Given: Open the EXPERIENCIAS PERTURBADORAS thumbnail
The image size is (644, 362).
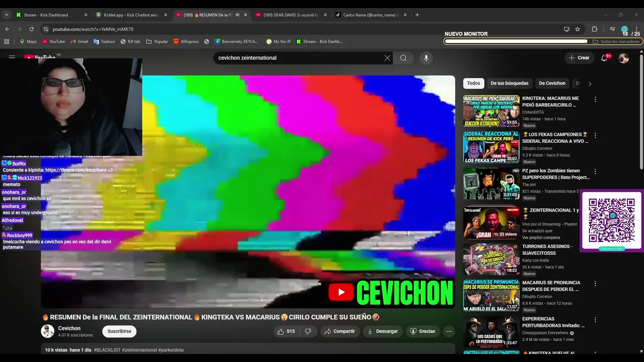Looking at the screenshot, I should (491, 332).
